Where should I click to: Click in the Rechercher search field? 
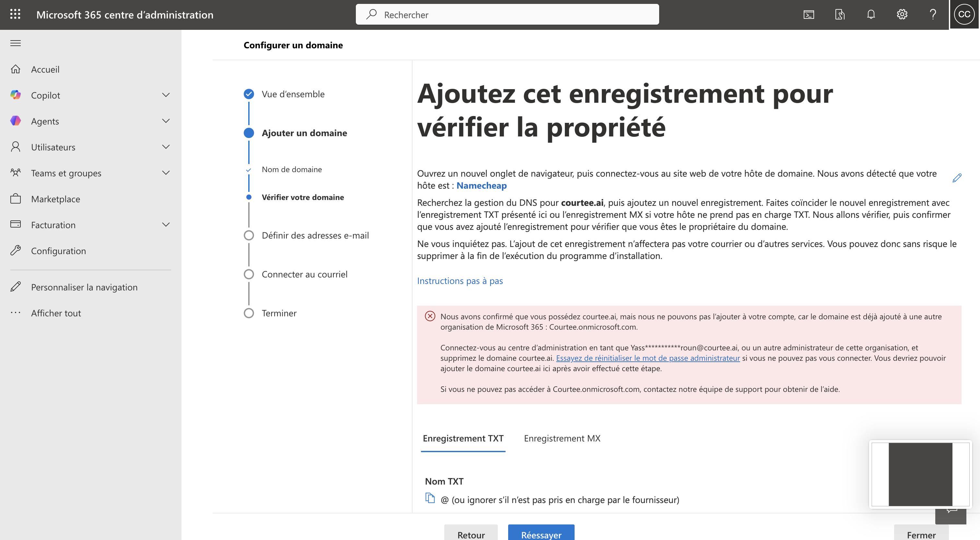point(507,15)
